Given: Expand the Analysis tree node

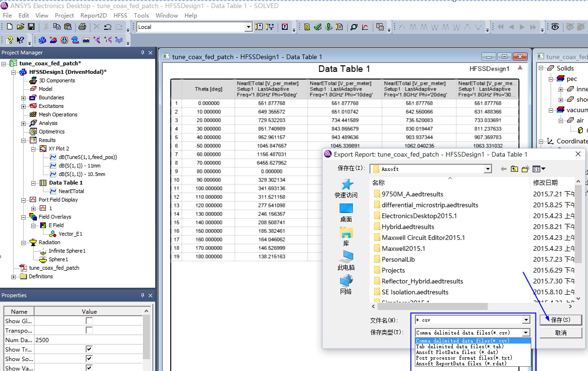Looking at the screenshot, I should coord(24,123).
